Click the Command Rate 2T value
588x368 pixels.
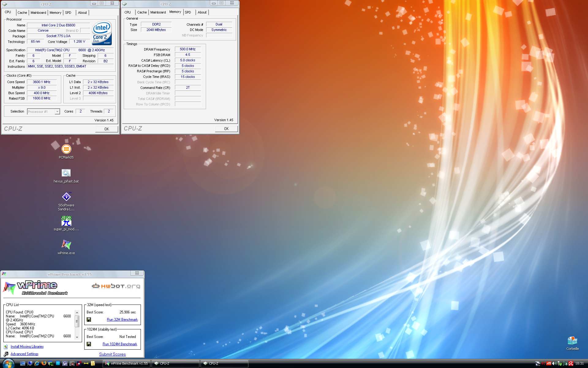coord(188,87)
